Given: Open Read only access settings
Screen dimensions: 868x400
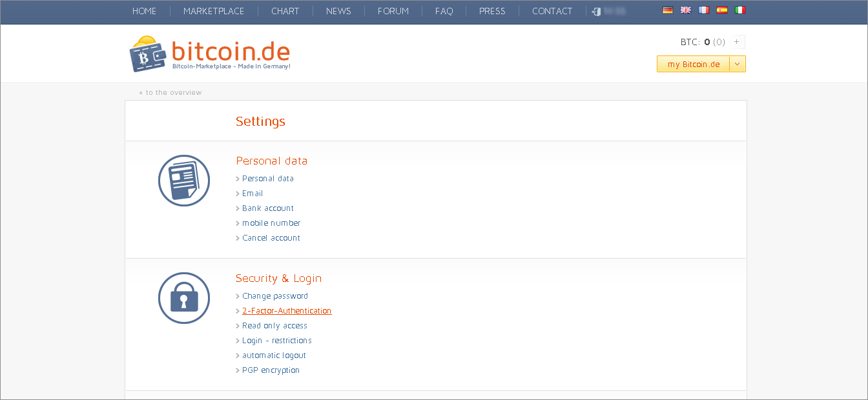Looking at the screenshot, I should 274,326.
